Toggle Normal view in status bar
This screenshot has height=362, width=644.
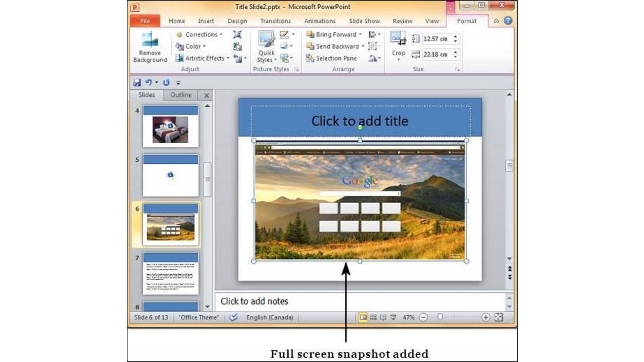coord(363,317)
